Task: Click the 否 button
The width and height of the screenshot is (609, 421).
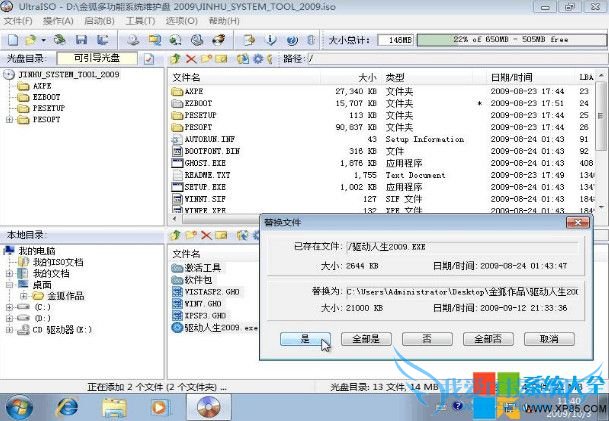Action: pos(427,339)
